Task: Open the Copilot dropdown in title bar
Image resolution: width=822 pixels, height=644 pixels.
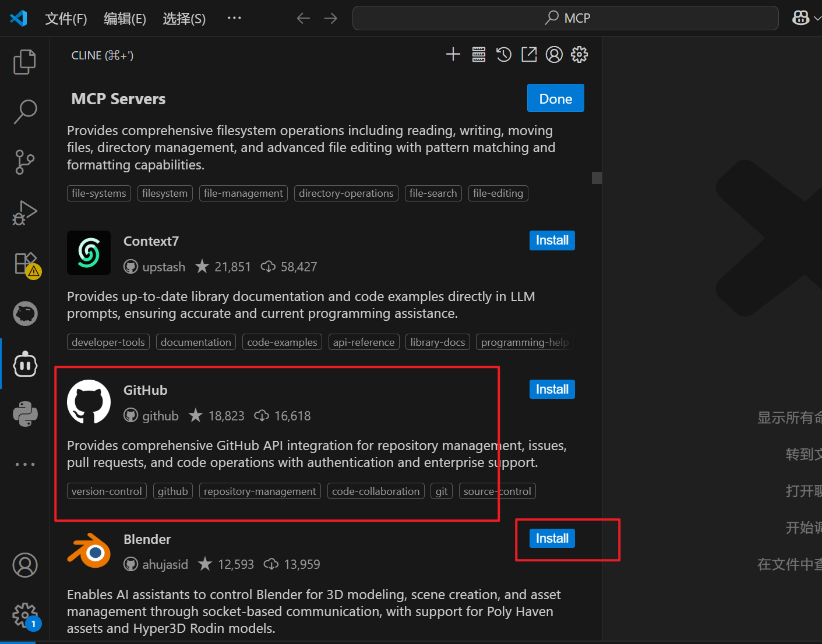Action: pyautogui.click(x=806, y=18)
